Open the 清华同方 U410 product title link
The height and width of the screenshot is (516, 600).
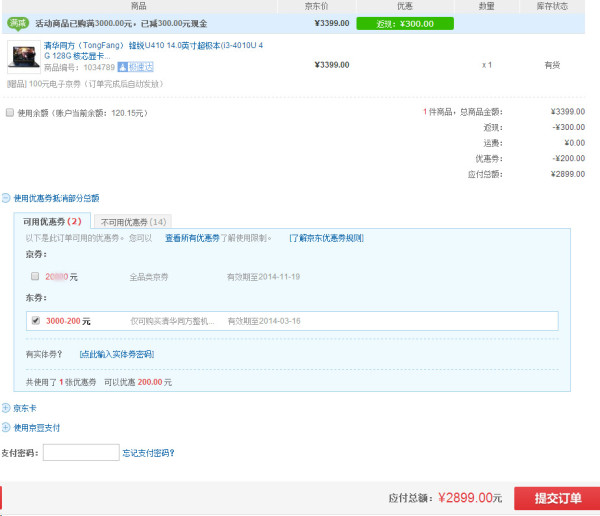153,51
